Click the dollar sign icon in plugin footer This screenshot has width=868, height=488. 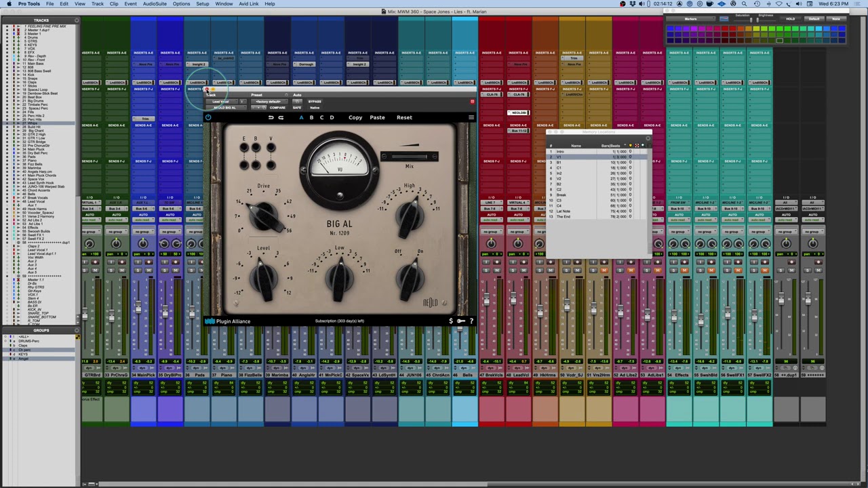tap(451, 321)
